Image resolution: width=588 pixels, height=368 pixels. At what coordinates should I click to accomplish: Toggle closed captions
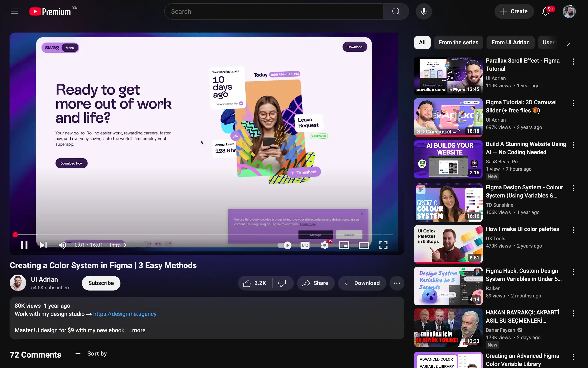pyautogui.click(x=305, y=245)
